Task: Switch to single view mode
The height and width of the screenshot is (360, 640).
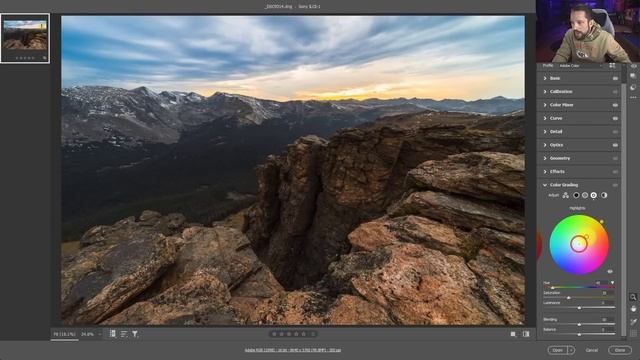Action: 513,334
